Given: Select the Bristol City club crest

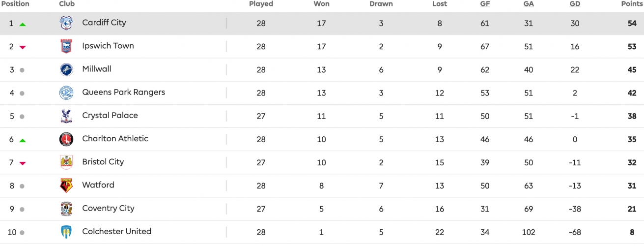Looking at the screenshot, I should coord(66,162).
